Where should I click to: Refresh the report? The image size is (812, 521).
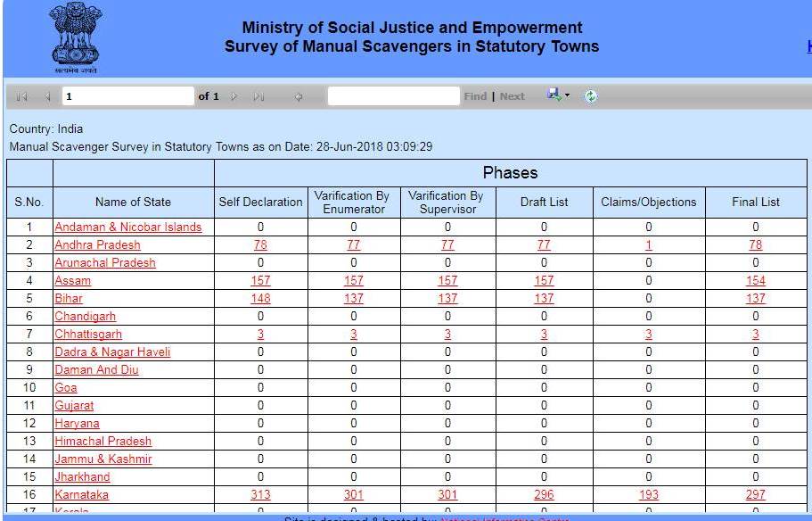coord(590,96)
